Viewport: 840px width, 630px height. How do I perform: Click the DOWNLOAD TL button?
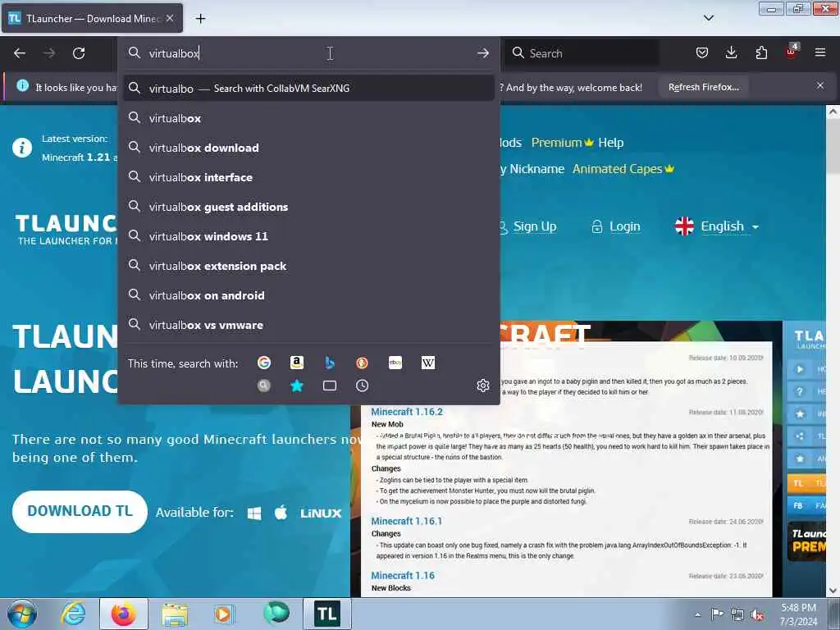pos(80,511)
